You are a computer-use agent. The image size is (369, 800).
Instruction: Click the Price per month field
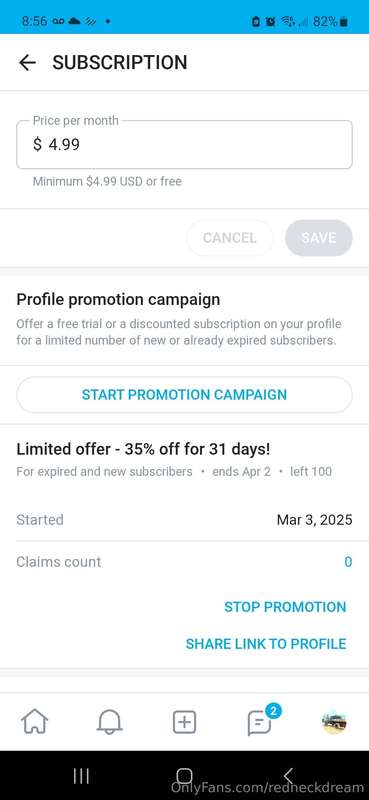point(184,144)
